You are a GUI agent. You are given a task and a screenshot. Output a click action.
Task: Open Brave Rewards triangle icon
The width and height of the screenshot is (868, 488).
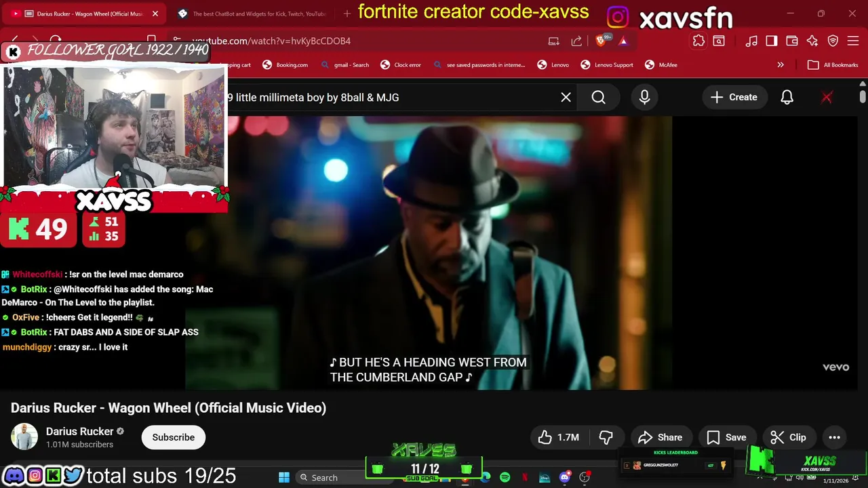click(x=623, y=41)
